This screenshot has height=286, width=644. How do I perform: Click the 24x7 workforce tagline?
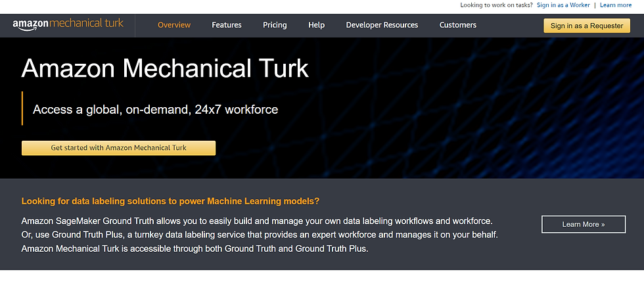point(155,109)
